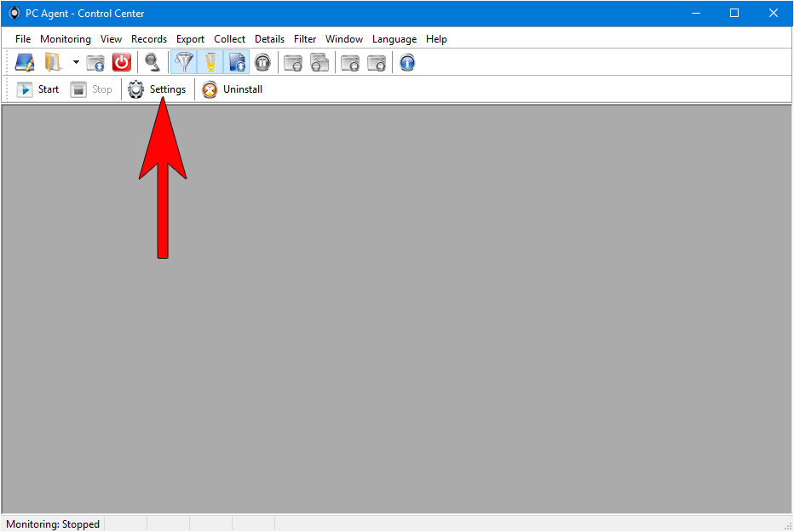Open the File menu
This screenshot has width=794, height=532.
[x=23, y=39]
